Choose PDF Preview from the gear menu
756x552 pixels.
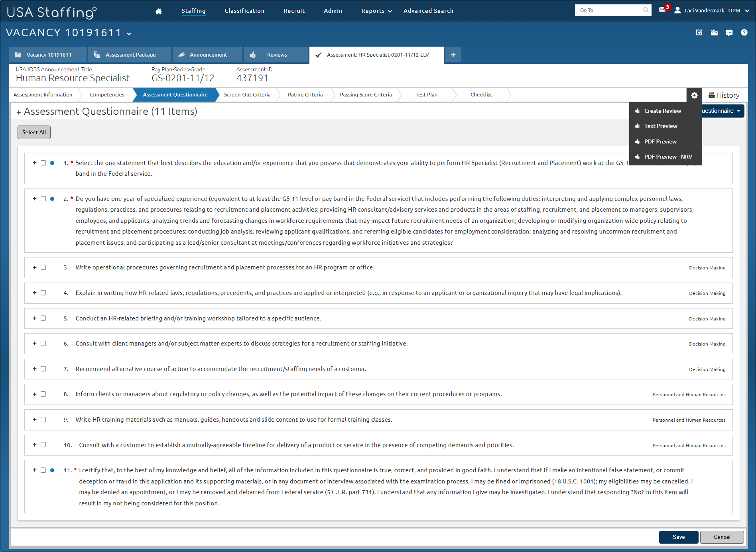coord(660,141)
